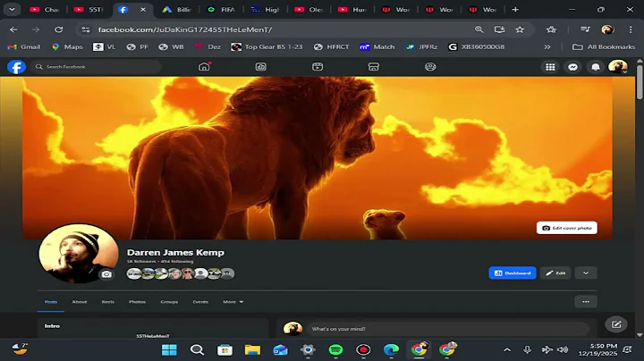Screen dimensions: 644x361
Task: Switch to the FIFA tab
Action: click(x=221, y=10)
